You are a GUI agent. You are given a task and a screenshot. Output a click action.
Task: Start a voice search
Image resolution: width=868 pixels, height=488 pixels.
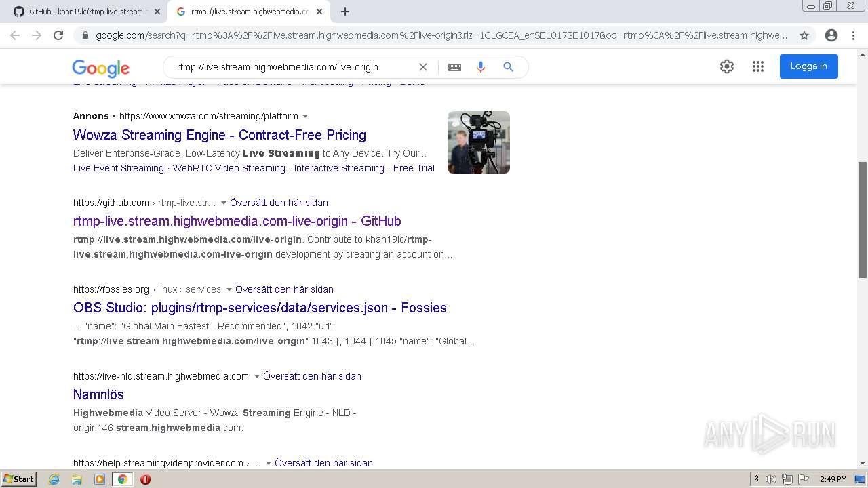[481, 67]
